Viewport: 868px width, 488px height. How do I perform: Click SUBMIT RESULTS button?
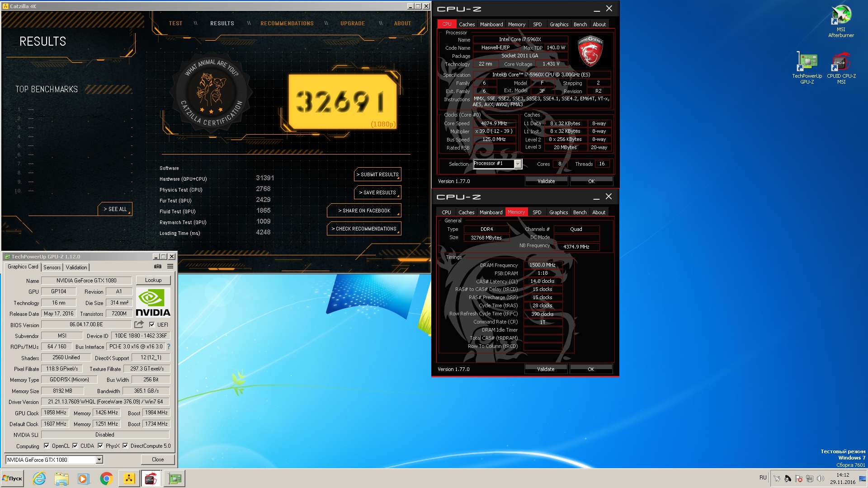pyautogui.click(x=377, y=174)
